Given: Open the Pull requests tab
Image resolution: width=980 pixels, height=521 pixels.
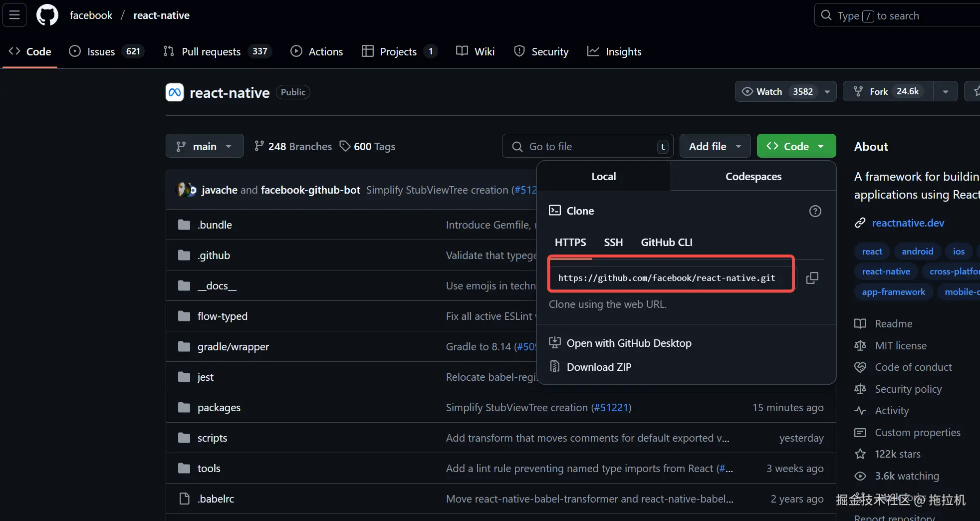Looking at the screenshot, I should pos(217,51).
